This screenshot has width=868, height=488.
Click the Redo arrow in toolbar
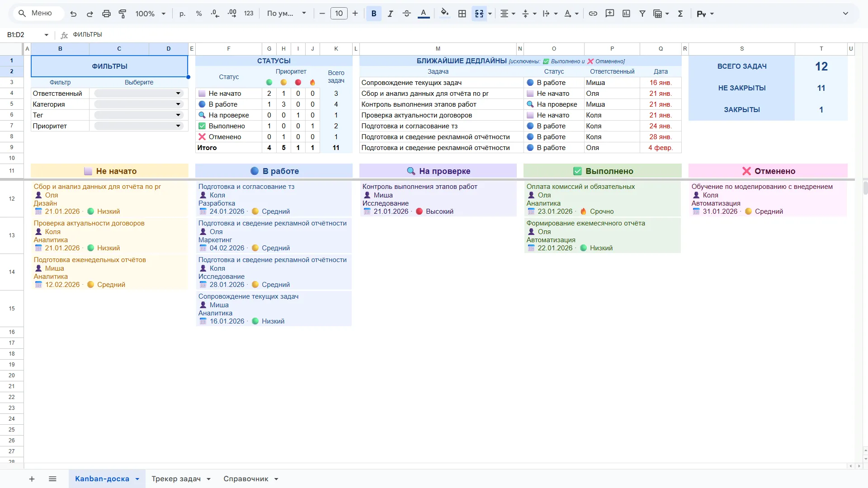point(90,14)
